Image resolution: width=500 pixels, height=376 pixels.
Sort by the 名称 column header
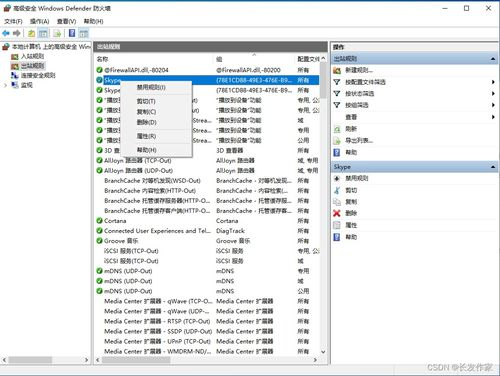click(x=154, y=59)
